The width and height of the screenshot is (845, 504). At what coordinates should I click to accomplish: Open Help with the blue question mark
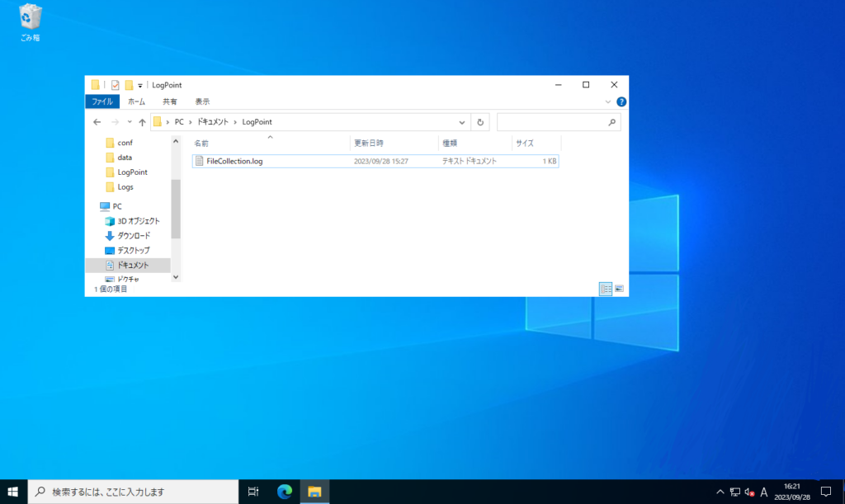(x=621, y=101)
